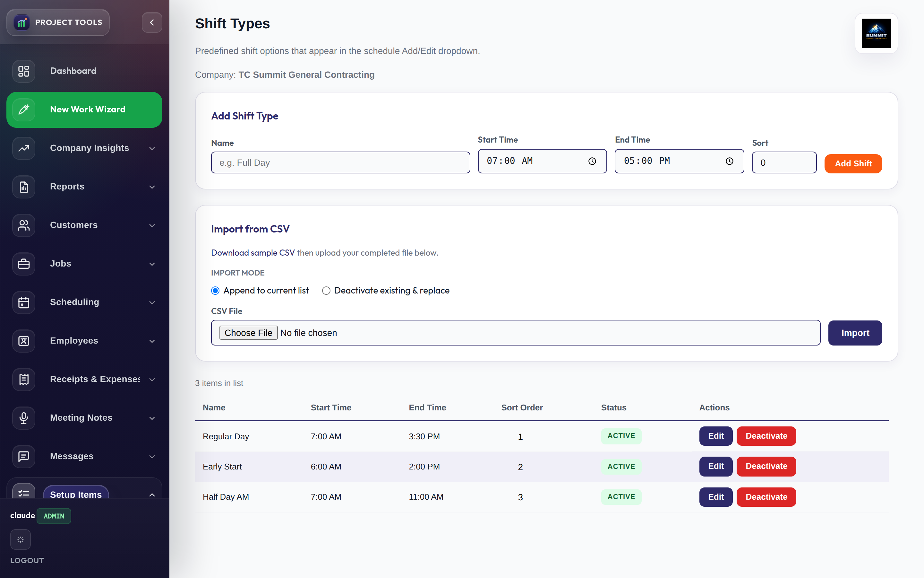Click the Dashboard grid icon
924x578 pixels.
click(24, 71)
